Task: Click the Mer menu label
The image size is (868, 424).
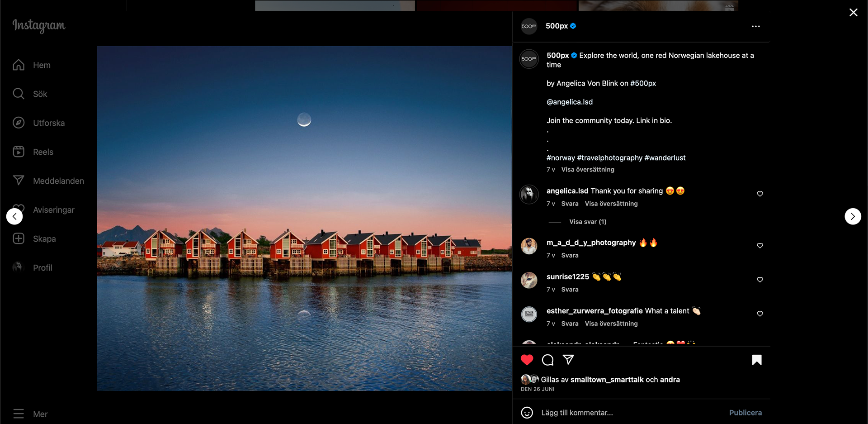Action: (x=40, y=414)
